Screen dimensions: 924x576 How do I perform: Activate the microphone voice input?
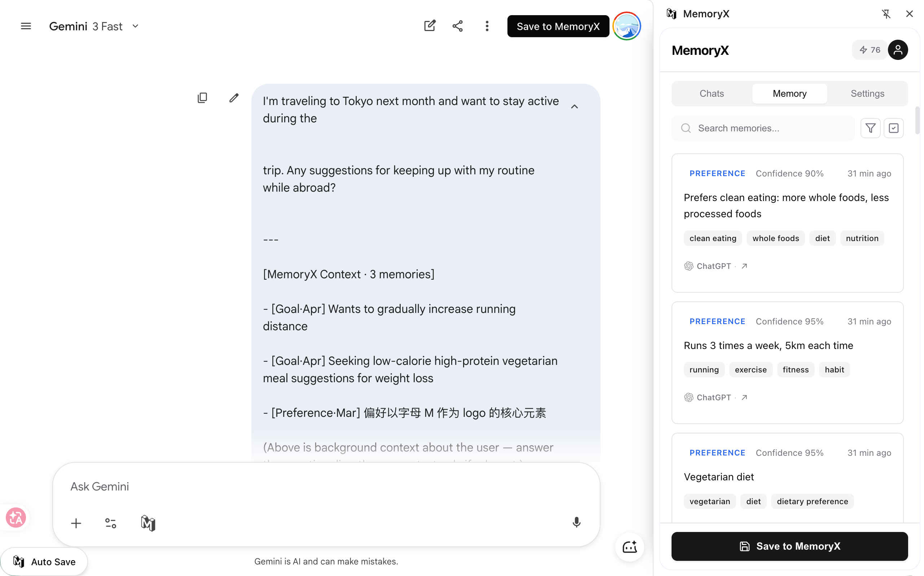point(576,522)
